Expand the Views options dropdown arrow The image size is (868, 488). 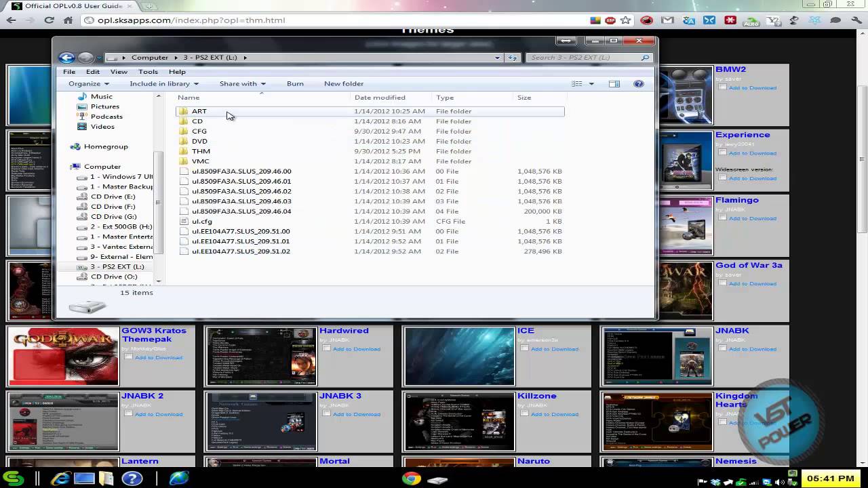tap(591, 83)
